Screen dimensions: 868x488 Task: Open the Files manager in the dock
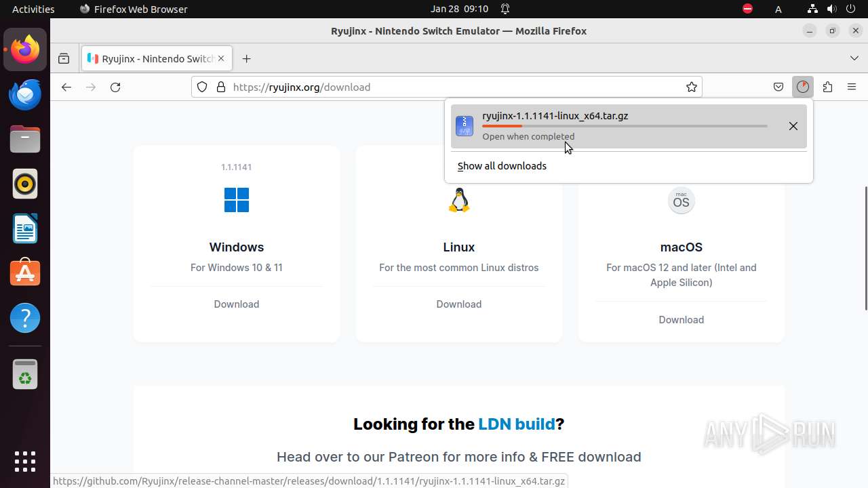(x=25, y=139)
